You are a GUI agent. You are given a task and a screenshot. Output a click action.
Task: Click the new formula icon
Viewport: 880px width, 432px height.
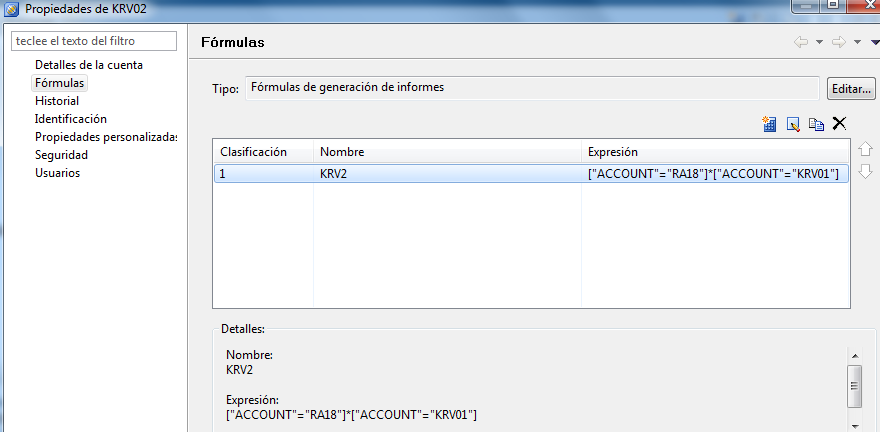769,124
